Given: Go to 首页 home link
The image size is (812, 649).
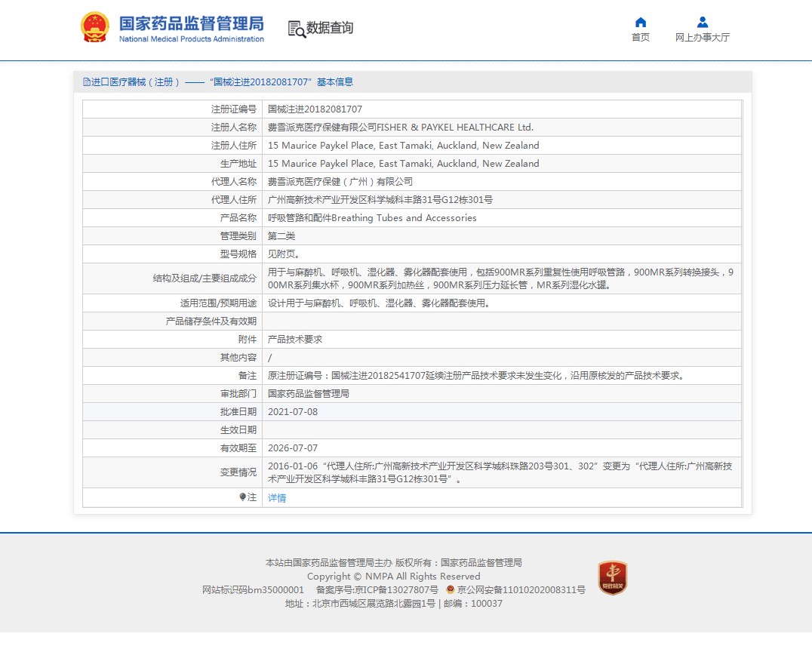Looking at the screenshot, I should tap(641, 37).
